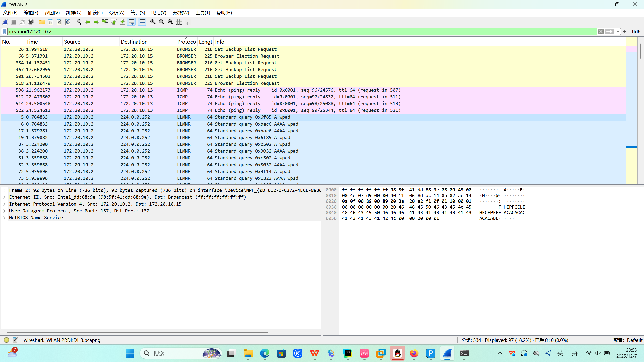Toggle the display filter bookmark icon

point(4,31)
